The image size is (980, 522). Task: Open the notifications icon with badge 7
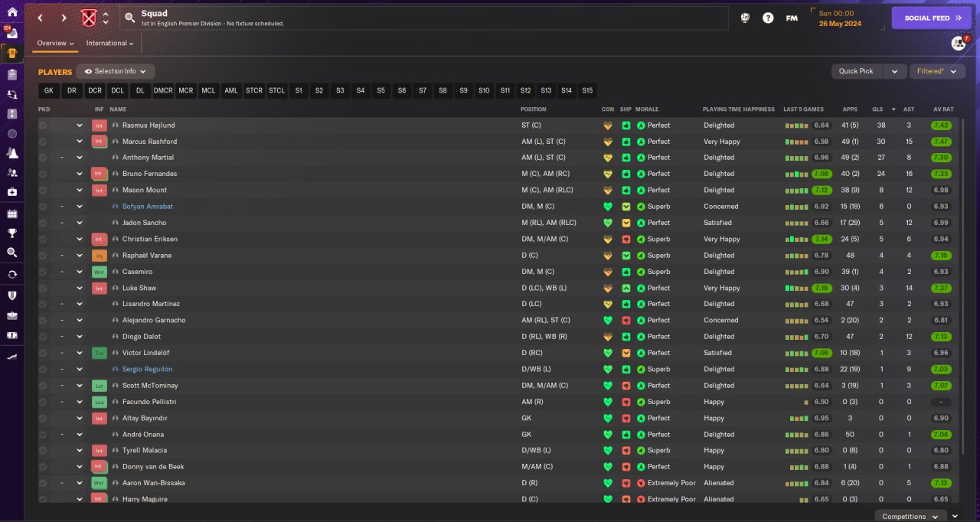[959, 43]
